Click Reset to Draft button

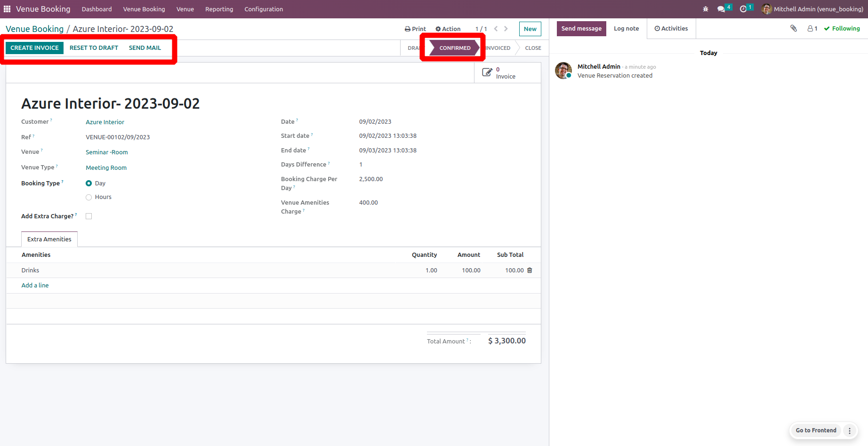click(94, 48)
